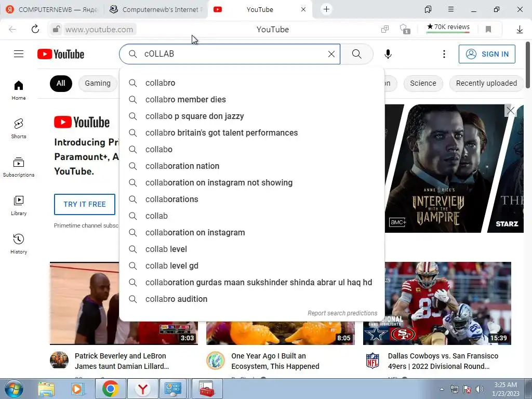The height and width of the screenshot is (399, 532).
Task: Click the copy-tab icon in address bar
Action: pyautogui.click(x=385, y=29)
